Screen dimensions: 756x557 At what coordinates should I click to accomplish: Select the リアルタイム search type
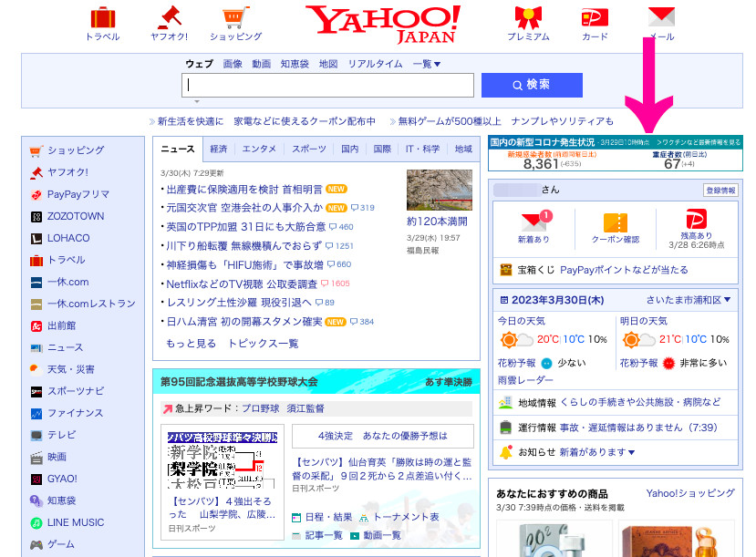click(375, 64)
